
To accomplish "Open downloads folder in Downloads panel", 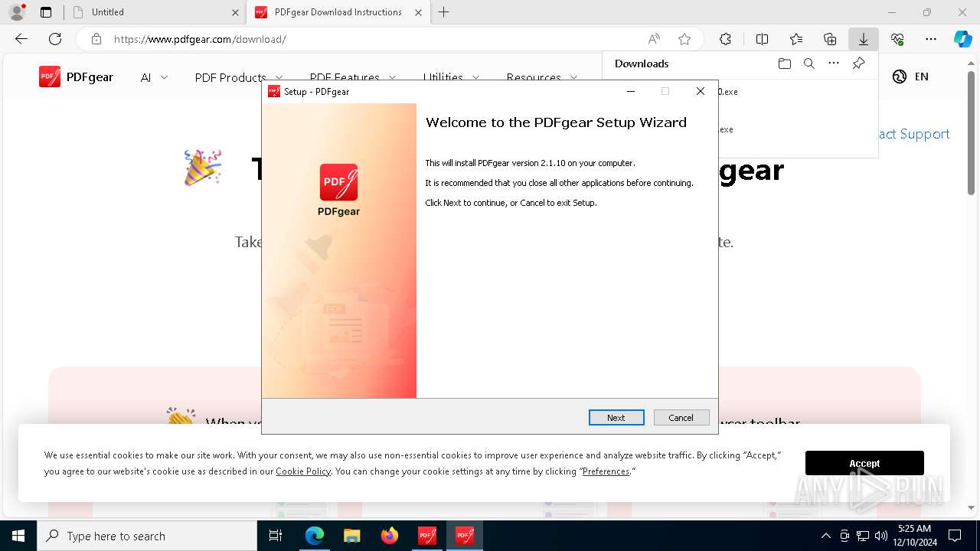I will tap(784, 64).
